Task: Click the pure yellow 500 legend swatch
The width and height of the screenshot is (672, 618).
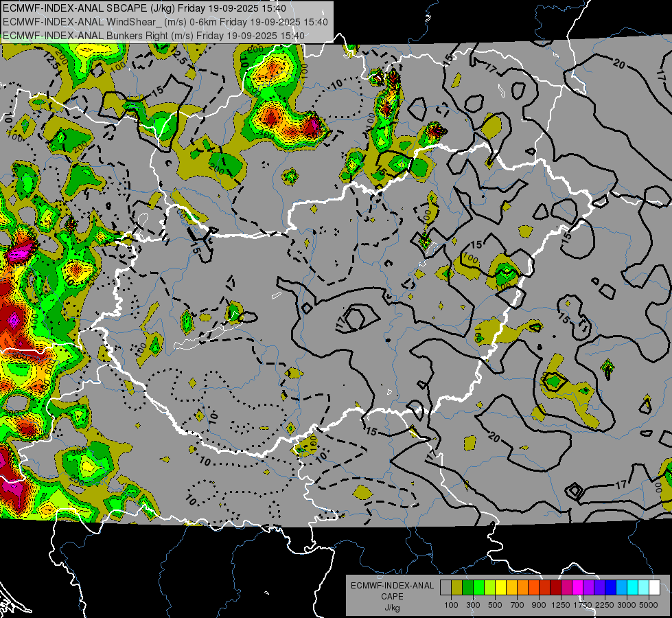Action: (500, 587)
